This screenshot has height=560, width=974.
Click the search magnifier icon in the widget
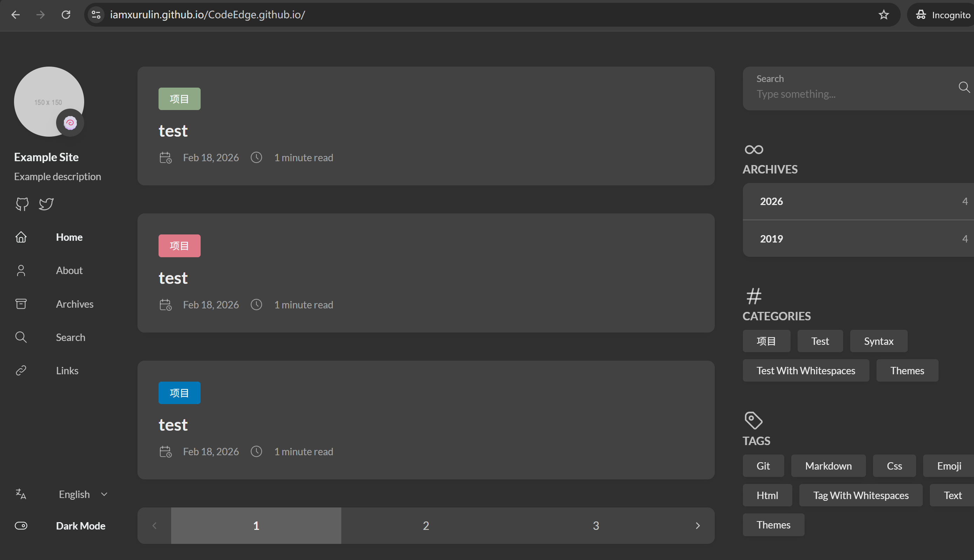pyautogui.click(x=963, y=88)
